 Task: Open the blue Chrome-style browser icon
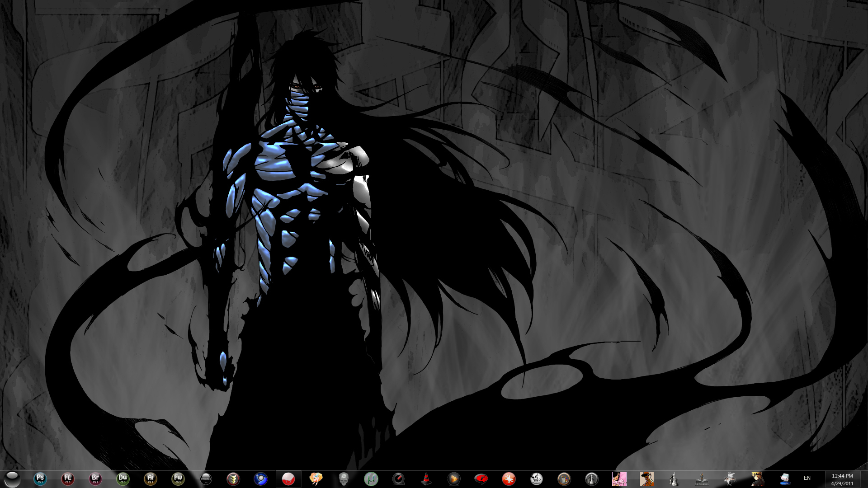tap(261, 479)
